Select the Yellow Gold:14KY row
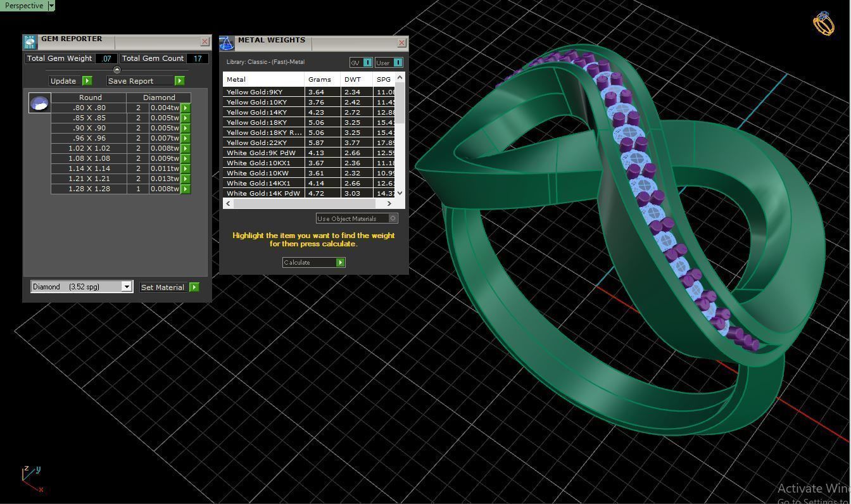The height and width of the screenshot is (504, 851). pyautogui.click(x=309, y=113)
